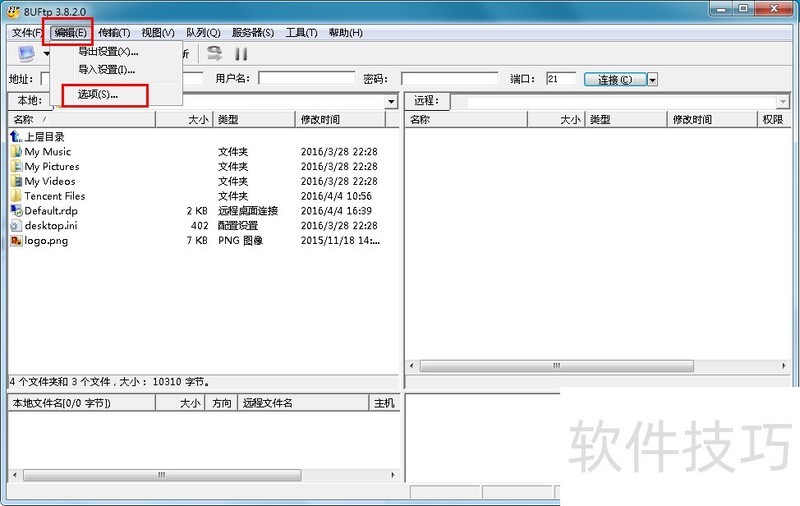
Task: Expand the 远程 remote path dropdown
Action: point(783,102)
